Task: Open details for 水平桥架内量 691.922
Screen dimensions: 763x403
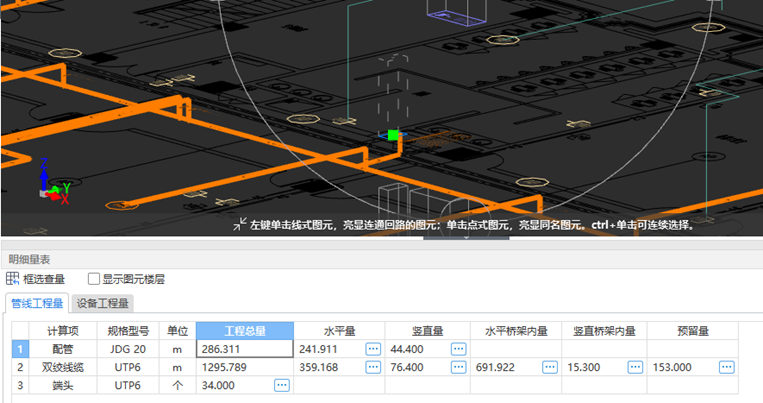Action: click(x=549, y=367)
